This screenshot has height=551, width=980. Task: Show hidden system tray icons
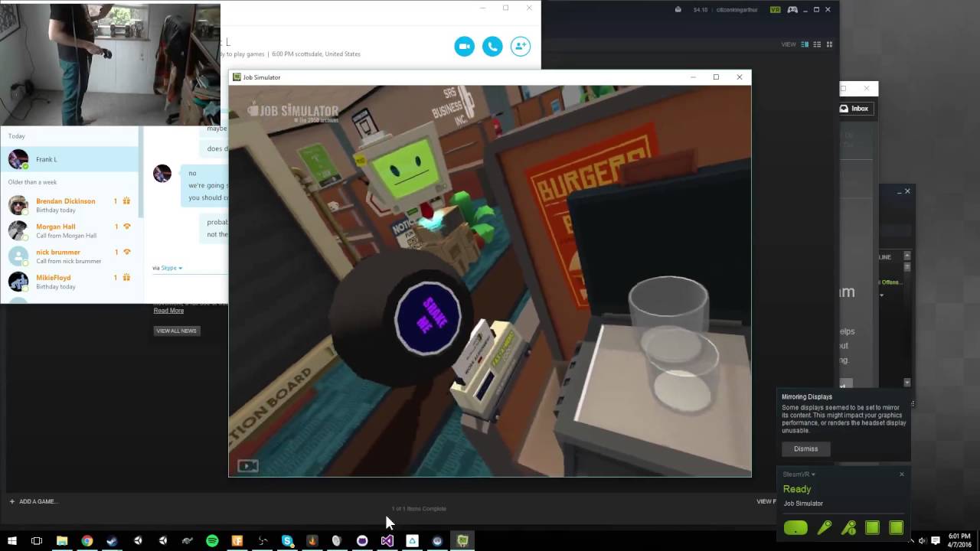[x=911, y=540]
